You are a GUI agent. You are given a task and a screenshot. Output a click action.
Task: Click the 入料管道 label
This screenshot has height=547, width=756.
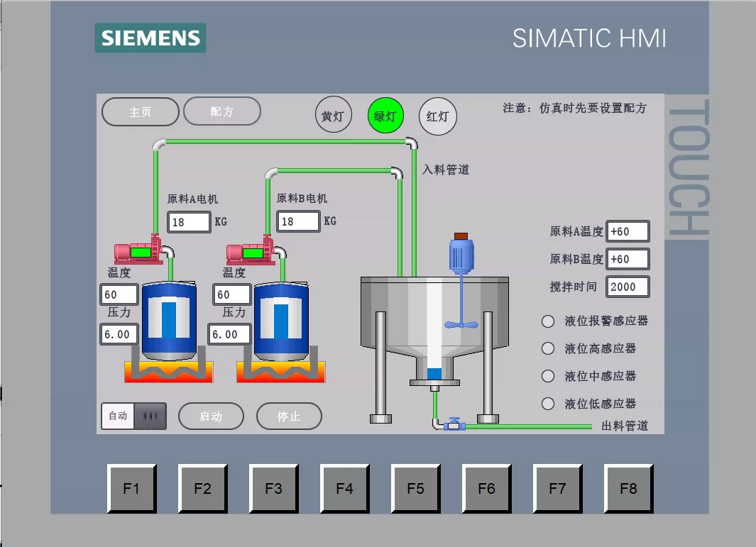[446, 170]
